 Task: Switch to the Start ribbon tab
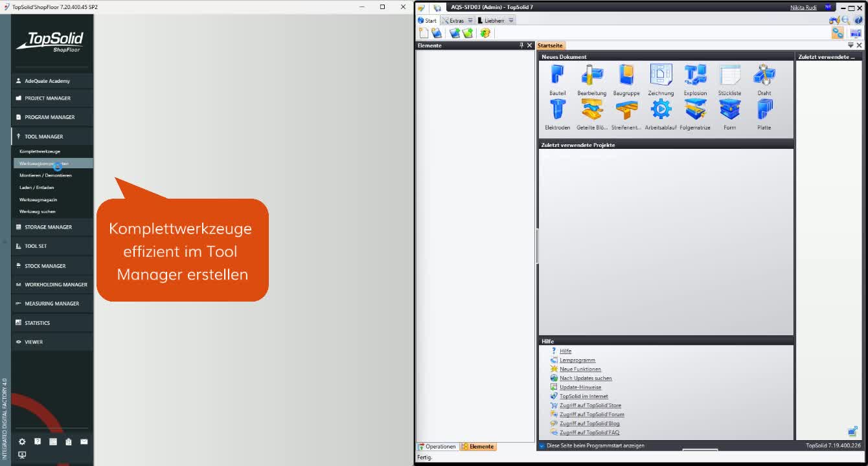pos(428,21)
